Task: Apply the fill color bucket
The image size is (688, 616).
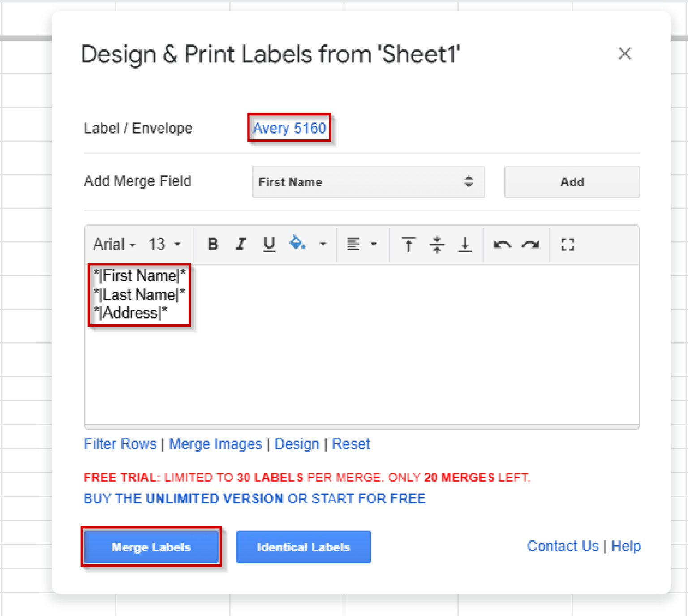Action: [297, 243]
